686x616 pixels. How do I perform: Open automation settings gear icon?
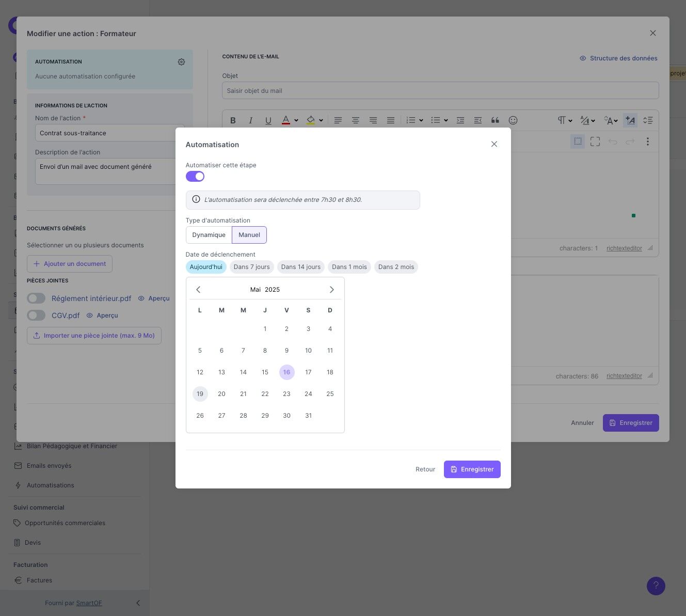(181, 62)
